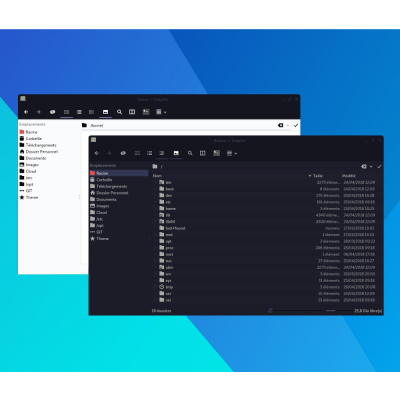
Task: Switch Racine window to icons view mode
Action: coord(137,153)
